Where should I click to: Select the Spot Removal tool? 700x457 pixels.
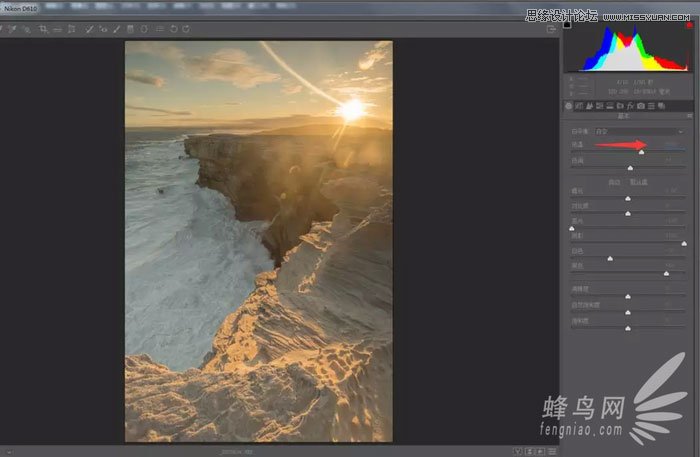click(x=91, y=30)
